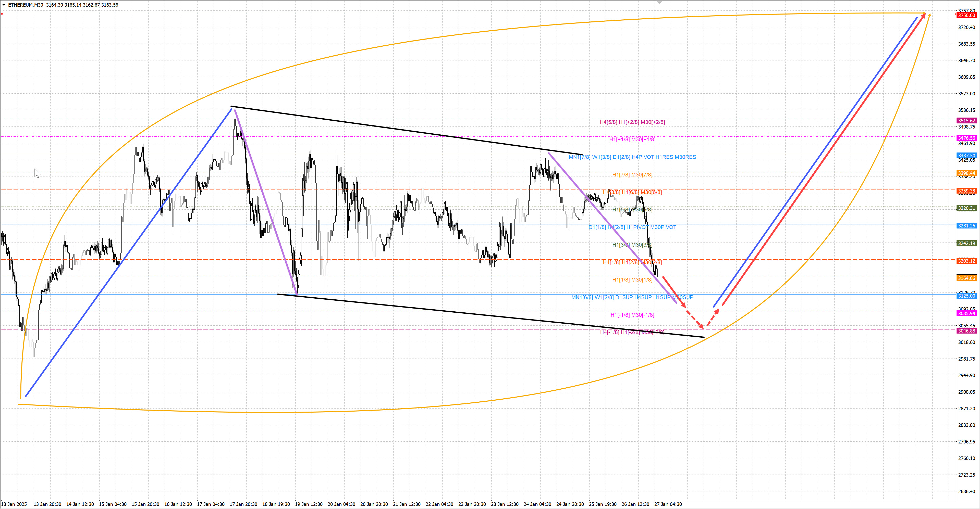Click the dashed red upward arrow head

tap(717, 311)
